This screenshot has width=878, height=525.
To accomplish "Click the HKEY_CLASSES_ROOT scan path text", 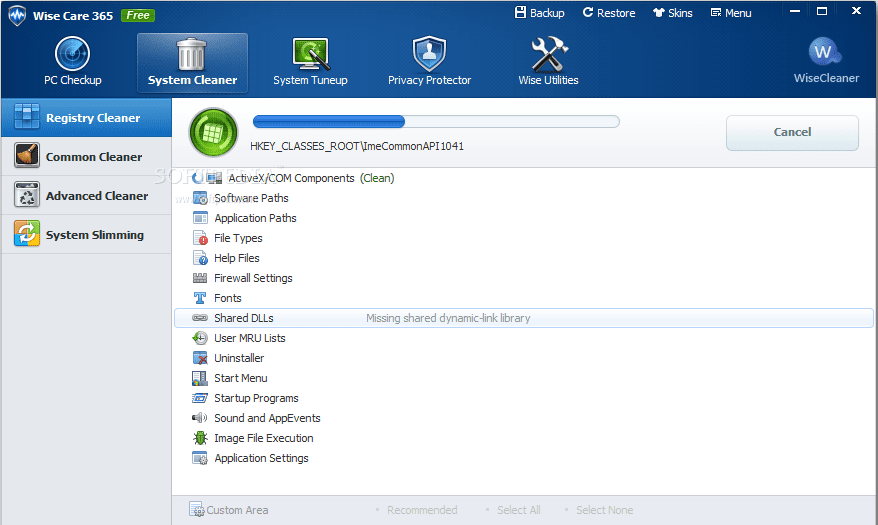I will coord(357,146).
